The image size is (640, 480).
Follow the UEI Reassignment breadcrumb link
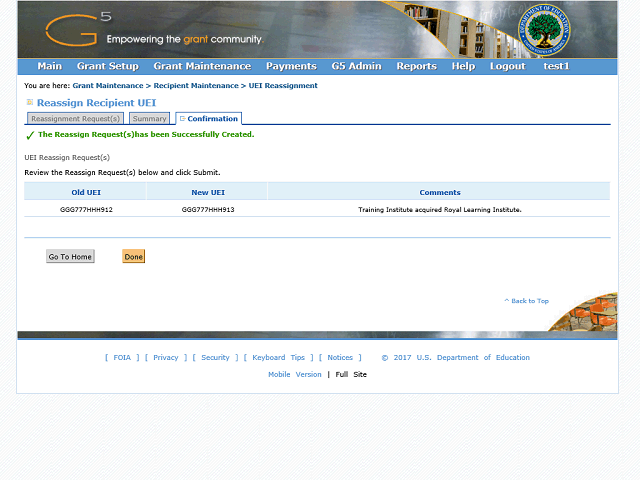pyautogui.click(x=283, y=86)
